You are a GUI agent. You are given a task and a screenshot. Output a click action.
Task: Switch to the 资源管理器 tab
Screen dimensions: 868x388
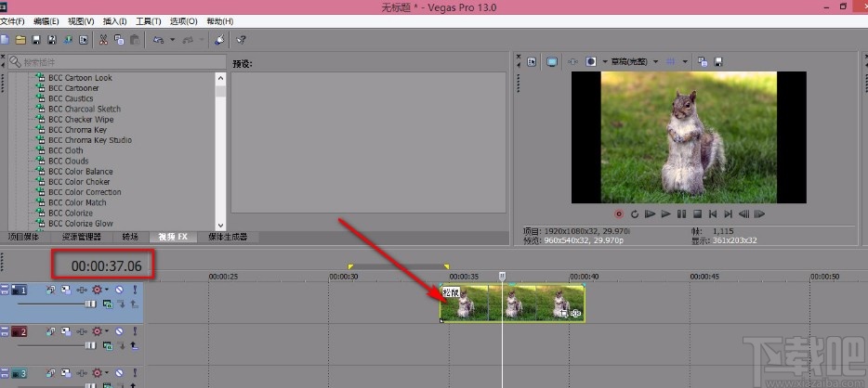[82, 237]
